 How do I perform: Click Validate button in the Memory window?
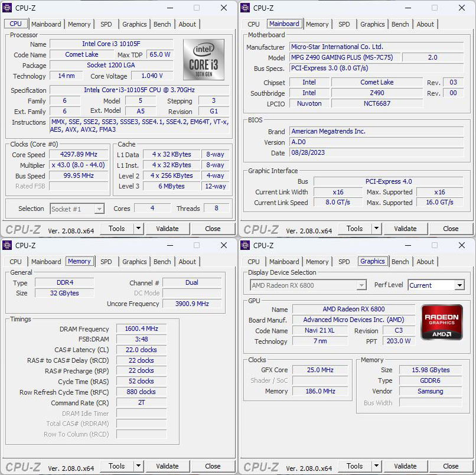coord(167,466)
